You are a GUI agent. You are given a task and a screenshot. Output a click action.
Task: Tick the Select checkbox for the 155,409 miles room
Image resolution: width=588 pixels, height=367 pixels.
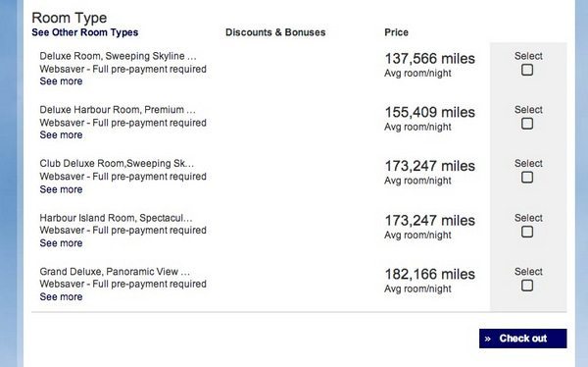[527, 124]
